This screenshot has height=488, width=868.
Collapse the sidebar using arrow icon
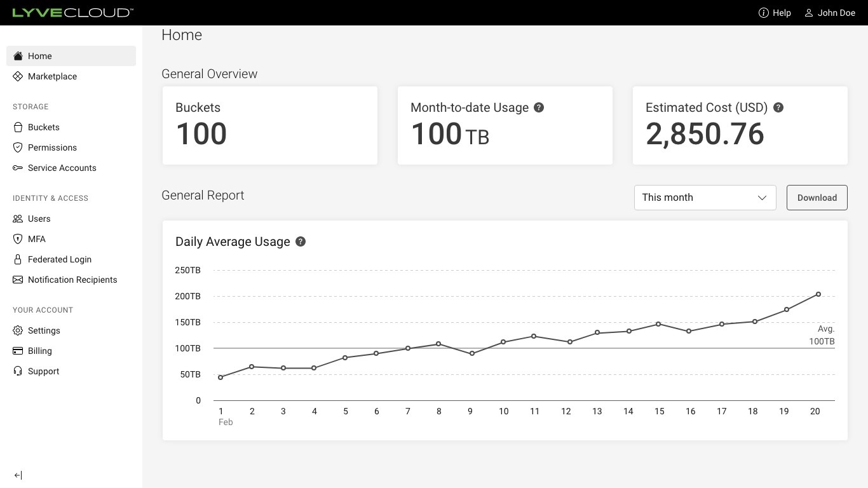18,475
